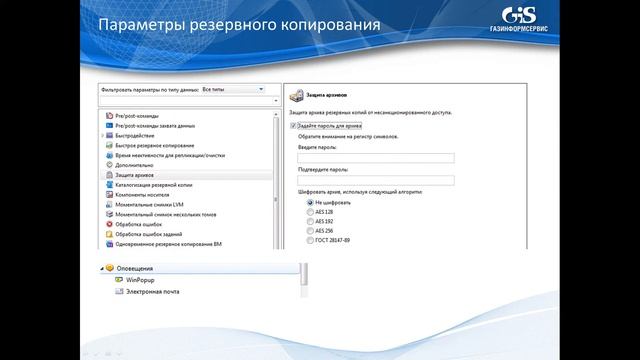Select the AES 192 encryption option
The image size is (640, 360).
coord(310,221)
